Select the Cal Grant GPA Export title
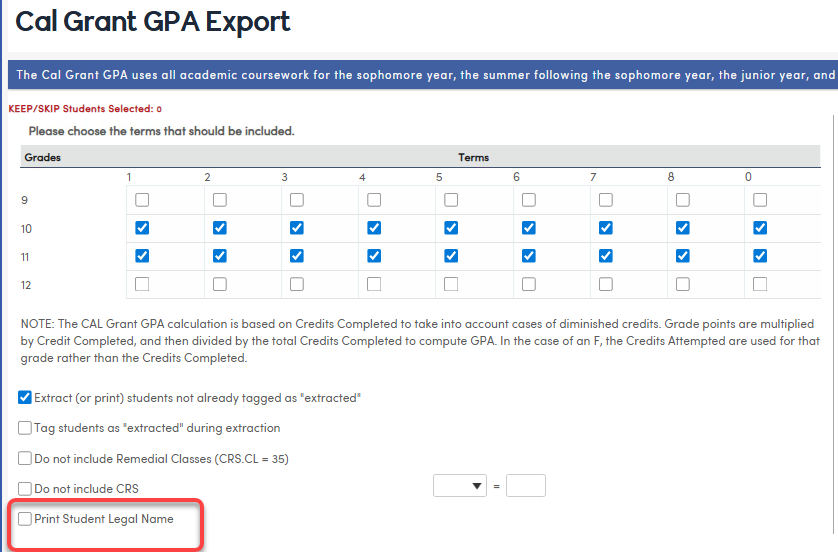This screenshot has height=552, width=838. [152, 22]
